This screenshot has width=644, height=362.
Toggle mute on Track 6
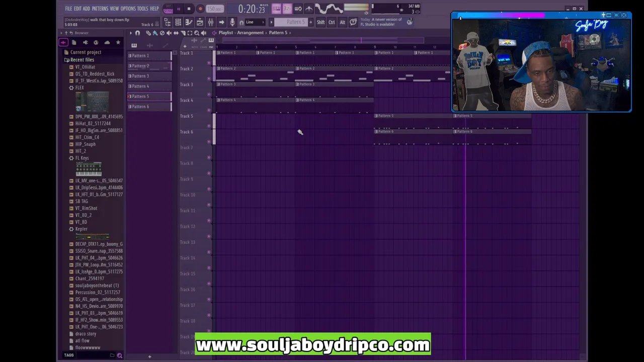[209, 141]
